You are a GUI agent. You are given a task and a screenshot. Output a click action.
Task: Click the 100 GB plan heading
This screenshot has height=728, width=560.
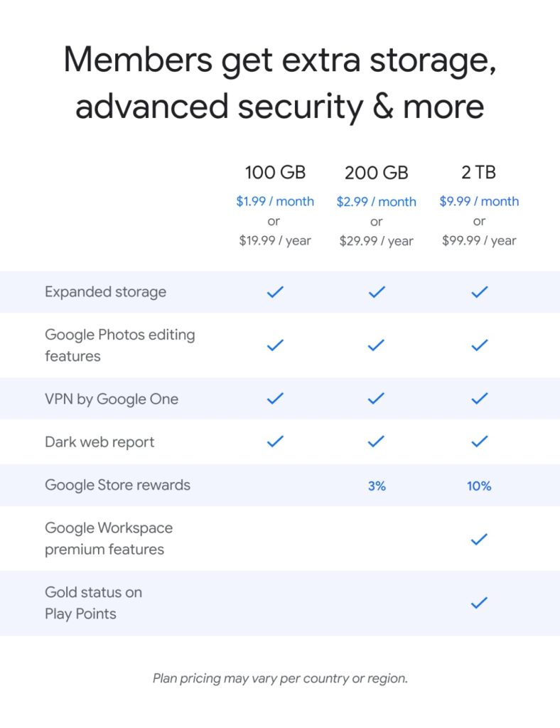pyautogui.click(x=275, y=172)
